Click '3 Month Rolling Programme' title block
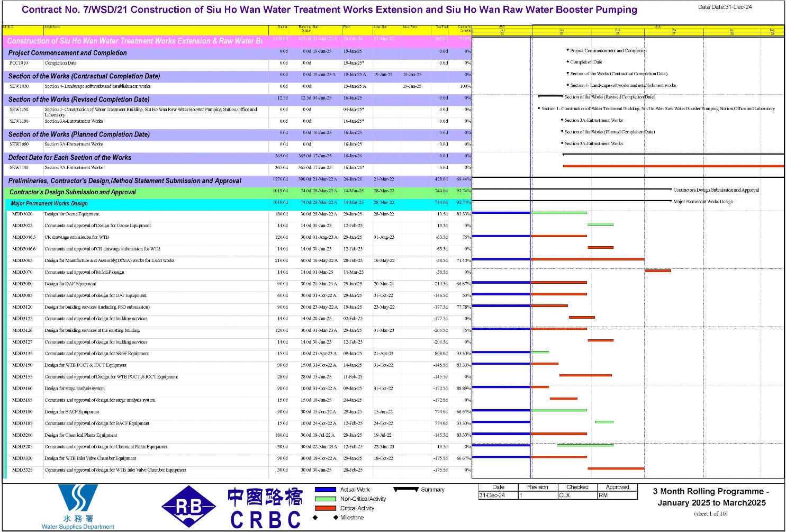786x532 pixels. click(711, 497)
